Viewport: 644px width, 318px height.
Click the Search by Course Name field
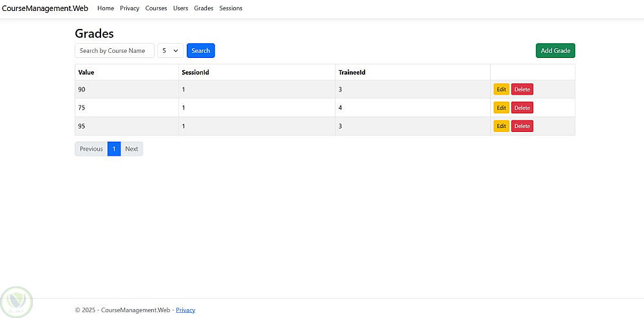[x=115, y=51]
